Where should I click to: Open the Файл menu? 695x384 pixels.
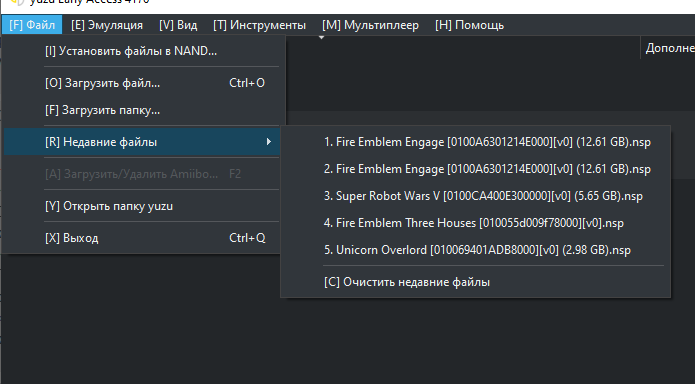(32, 25)
